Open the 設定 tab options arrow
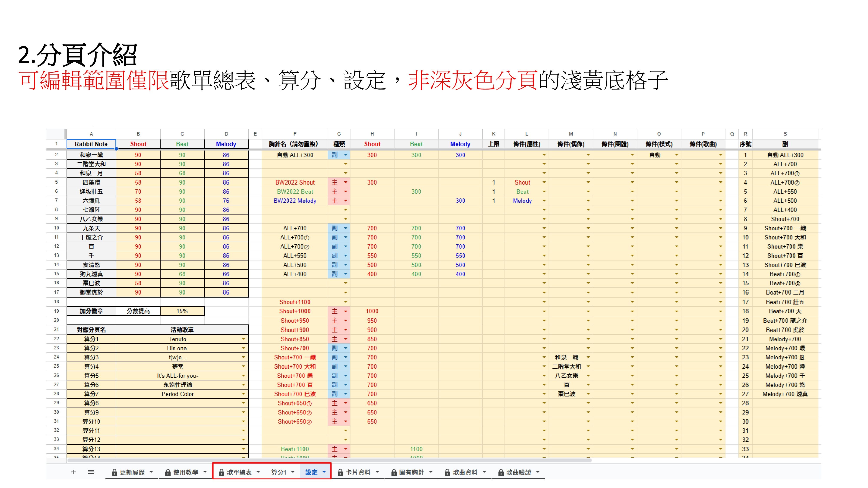The height and width of the screenshot is (488, 868). pos(324,472)
